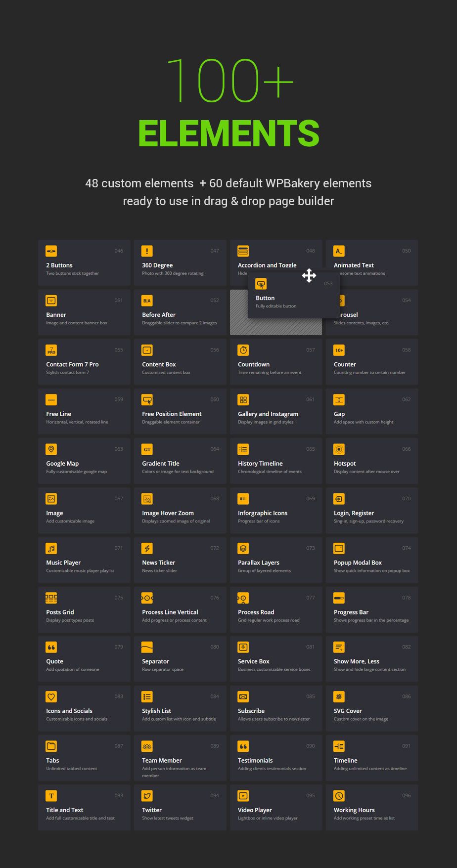Select the Parallax Layers icon
457x868 pixels.
tap(243, 548)
